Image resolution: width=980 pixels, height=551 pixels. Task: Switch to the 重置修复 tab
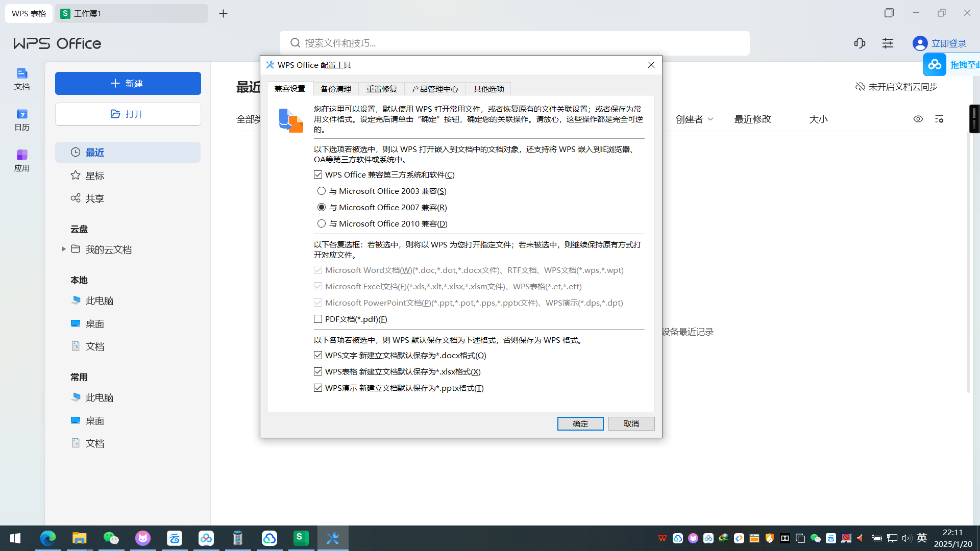pos(382,89)
